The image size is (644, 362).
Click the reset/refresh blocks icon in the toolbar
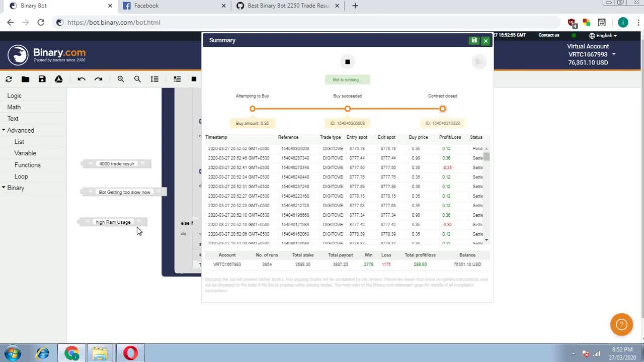(x=9, y=79)
